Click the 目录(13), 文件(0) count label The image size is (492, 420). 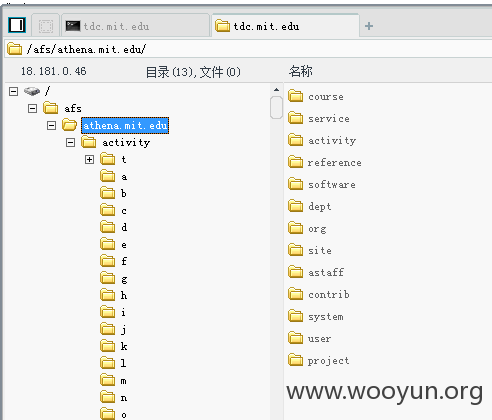pyautogui.click(x=193, y=72)
